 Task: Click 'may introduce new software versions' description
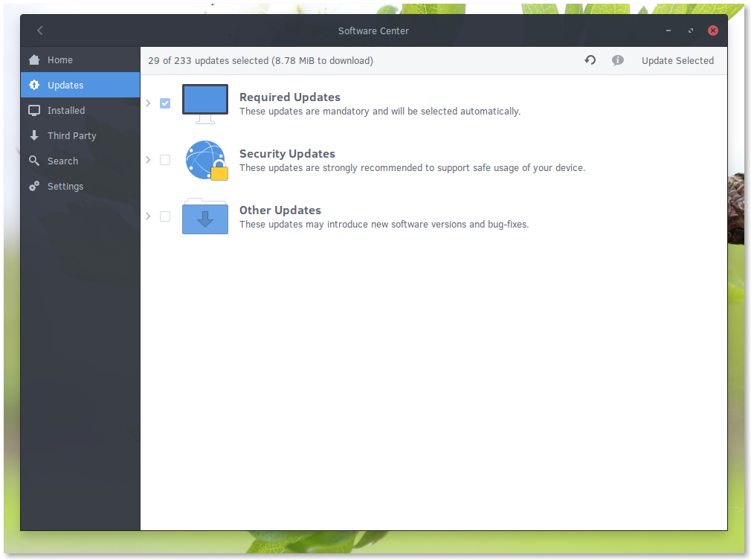coord(384,225)
